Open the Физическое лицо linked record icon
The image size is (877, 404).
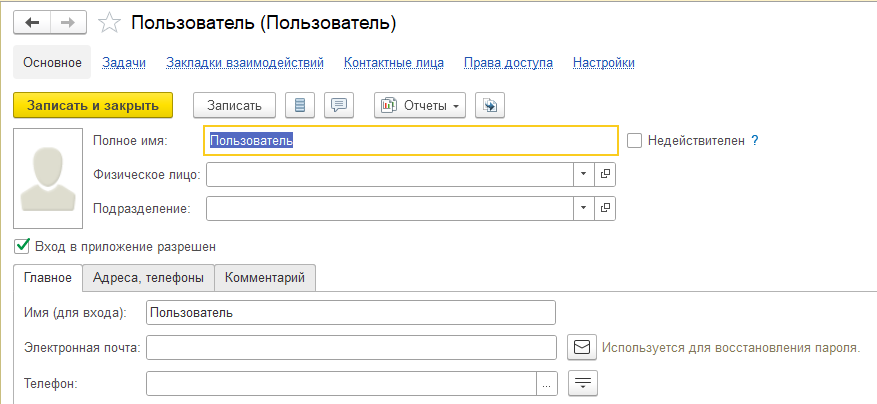pos(605,174)
